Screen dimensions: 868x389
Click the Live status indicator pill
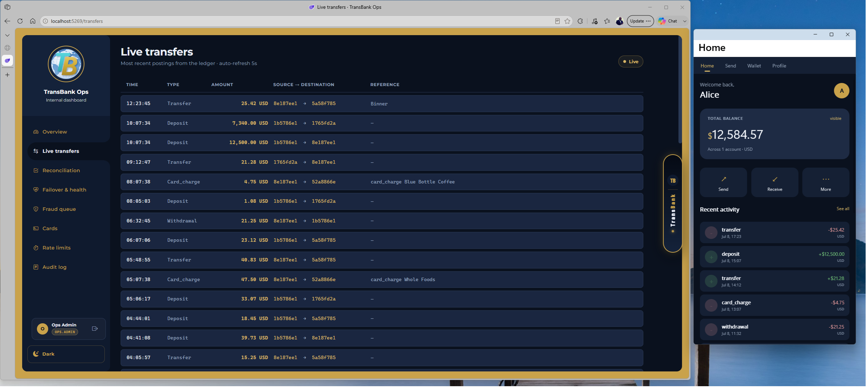[x=631, y=61]
